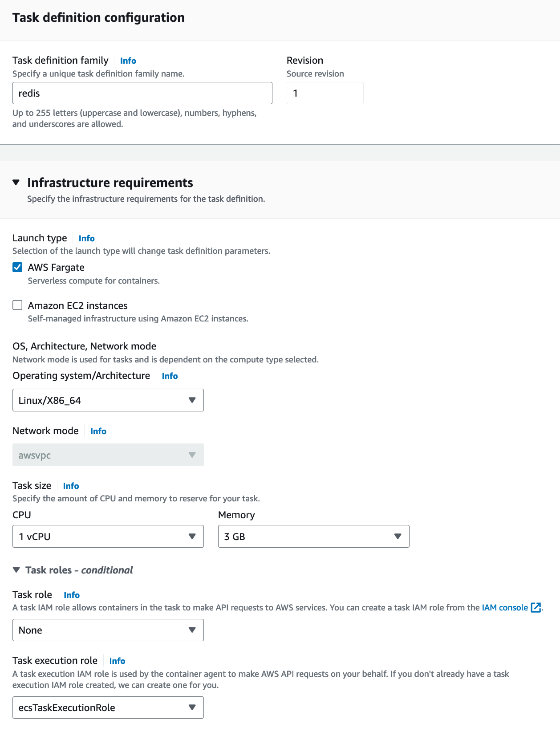
Task: Open the CPU size dropdown
Action: [x=108, y=537]
